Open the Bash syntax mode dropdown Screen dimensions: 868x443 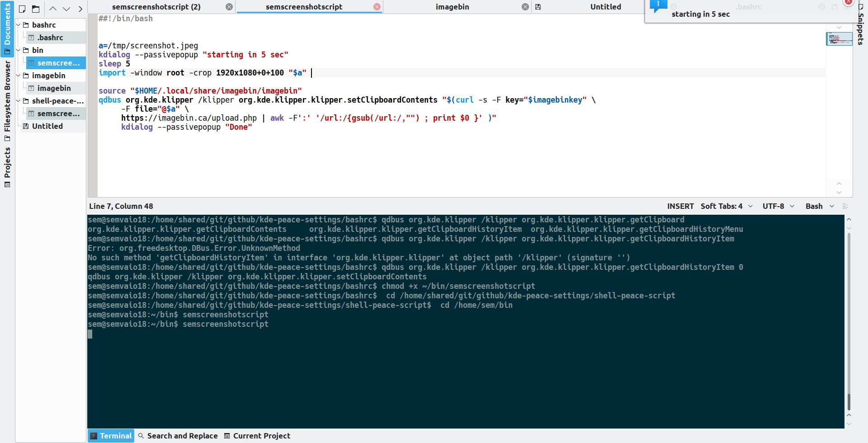pos(820,206)
